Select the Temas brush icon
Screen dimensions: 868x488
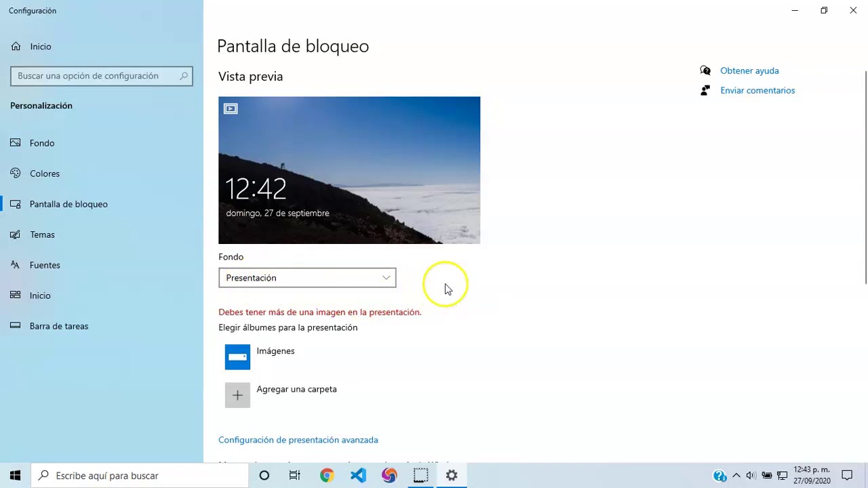(x=16, y=235)
